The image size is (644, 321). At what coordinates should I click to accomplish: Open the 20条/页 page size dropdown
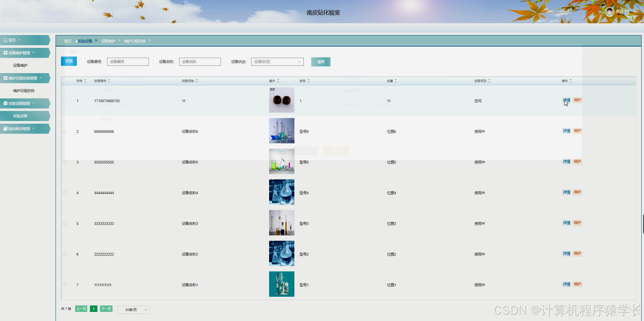pos(133,310)
